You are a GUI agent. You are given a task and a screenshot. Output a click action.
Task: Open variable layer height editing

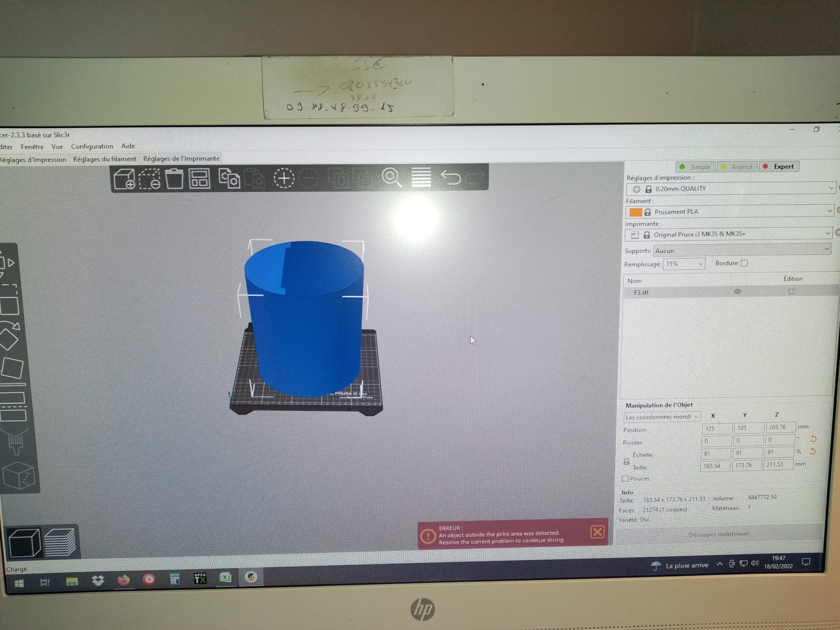click(421, 177)
